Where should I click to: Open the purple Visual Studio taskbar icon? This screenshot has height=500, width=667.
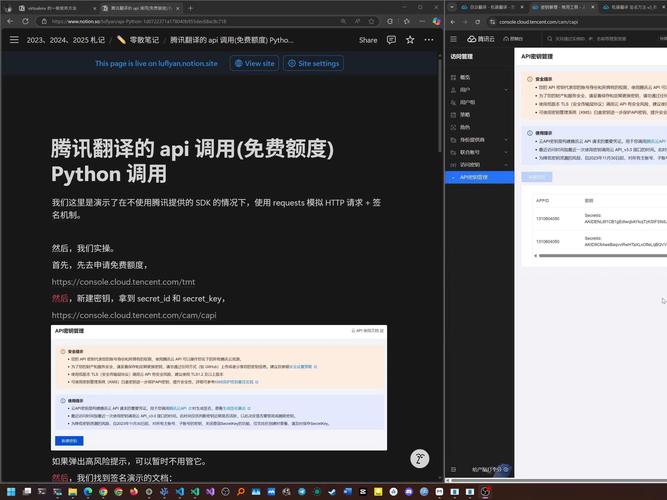pos(210,492)
